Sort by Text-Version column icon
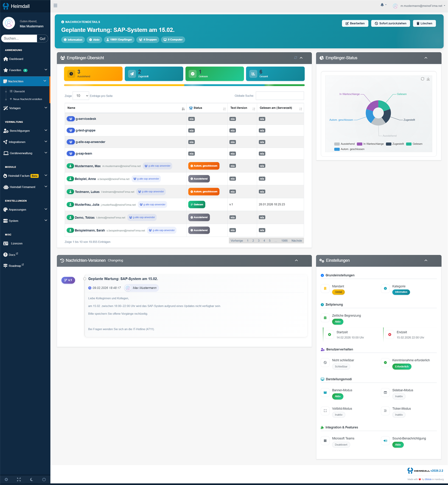Viewport: 448px width, 485px height. click(x=254, y=109)
